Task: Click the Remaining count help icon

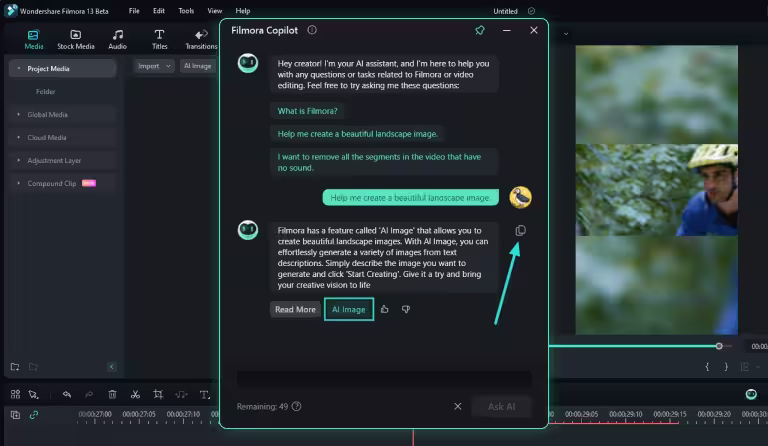Action: (x=296, y=406)
